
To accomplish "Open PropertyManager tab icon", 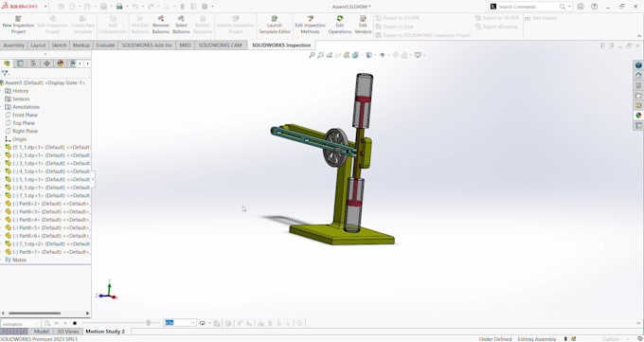I will (x=20, y=63).
